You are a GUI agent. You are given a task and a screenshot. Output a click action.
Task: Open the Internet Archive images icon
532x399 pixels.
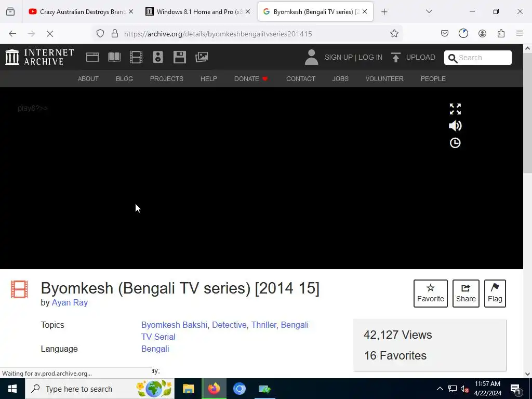(202, 57)
